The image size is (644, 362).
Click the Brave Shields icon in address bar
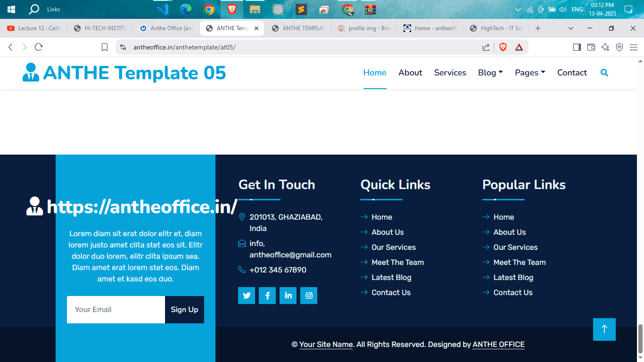(503, 47)
